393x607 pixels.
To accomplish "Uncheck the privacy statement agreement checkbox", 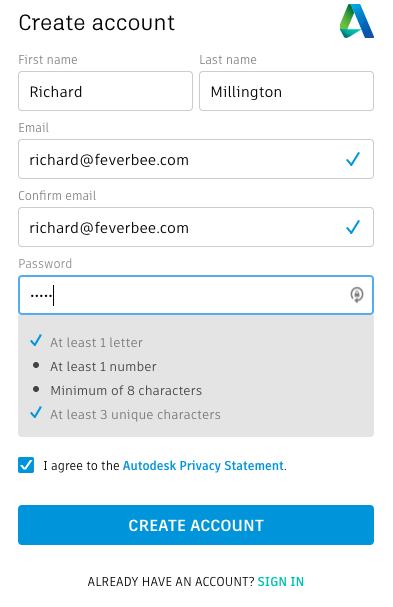I will click(x=26, y=465).
